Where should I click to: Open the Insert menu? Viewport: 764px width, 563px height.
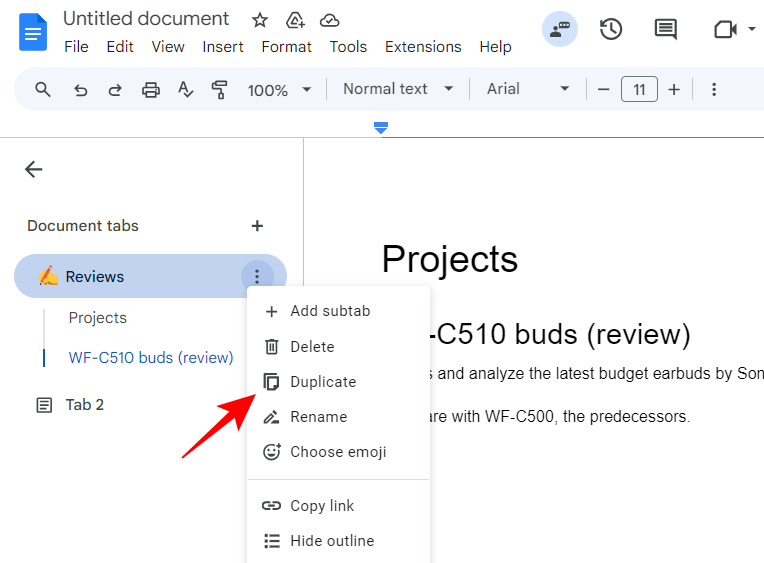[223, 47]
